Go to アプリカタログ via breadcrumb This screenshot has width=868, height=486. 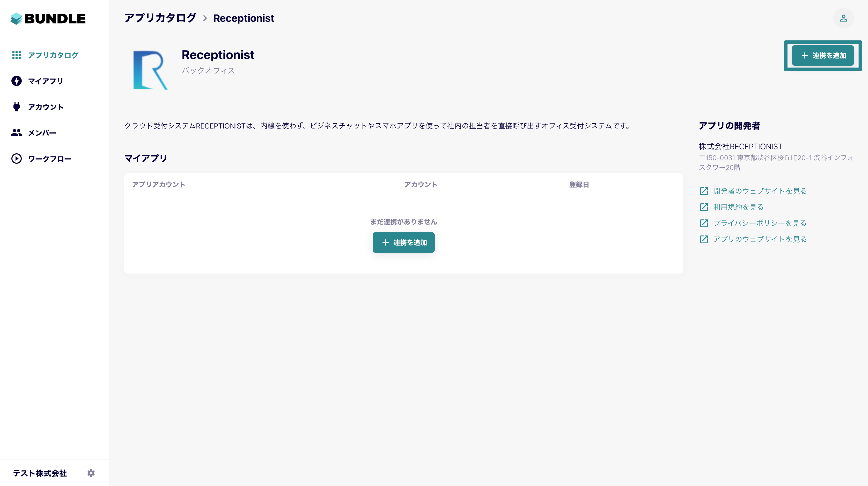click(160, 18)
